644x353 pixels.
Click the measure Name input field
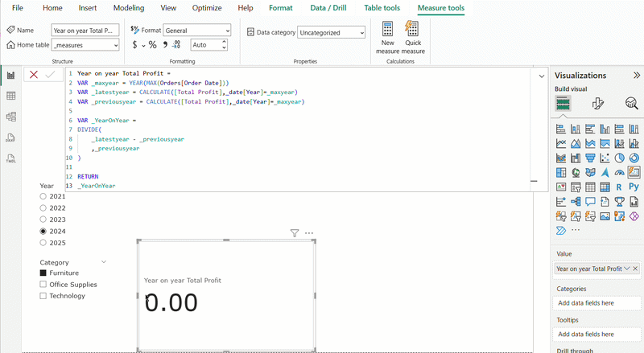(x=85, y=31)
